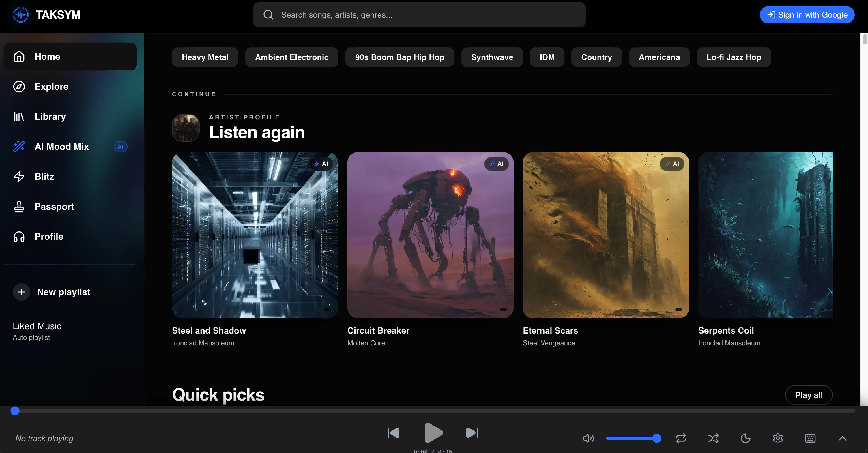The width and height of the screenshot is (868, 453).
Task: Select the Americana genre chip
Action: [x=659, y=57]
